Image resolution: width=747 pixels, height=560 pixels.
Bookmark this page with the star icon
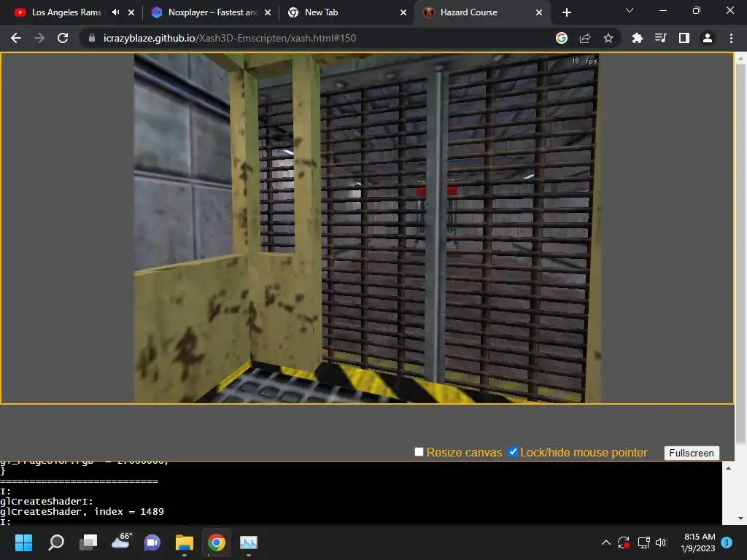coord(608,38)
